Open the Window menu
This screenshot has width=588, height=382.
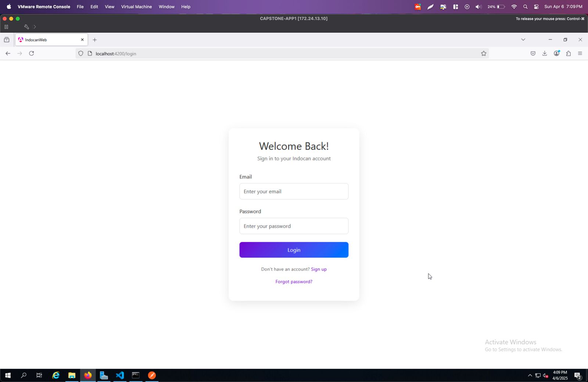coord(166,7)
